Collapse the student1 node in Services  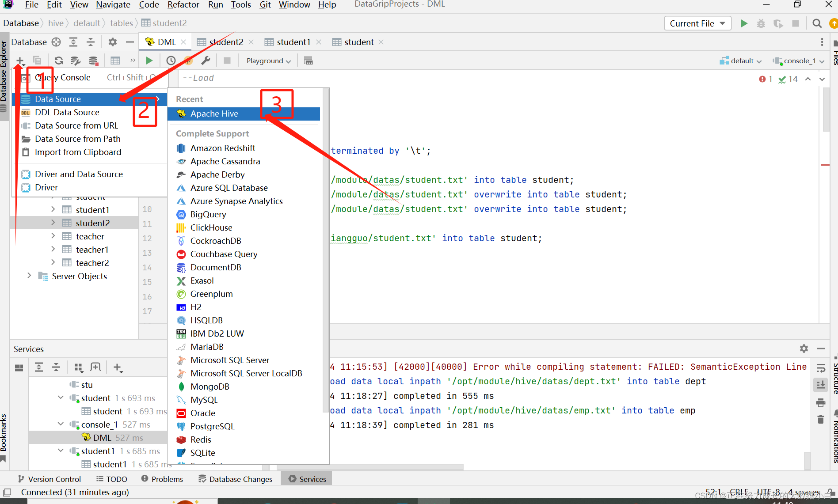click(61, 451)
